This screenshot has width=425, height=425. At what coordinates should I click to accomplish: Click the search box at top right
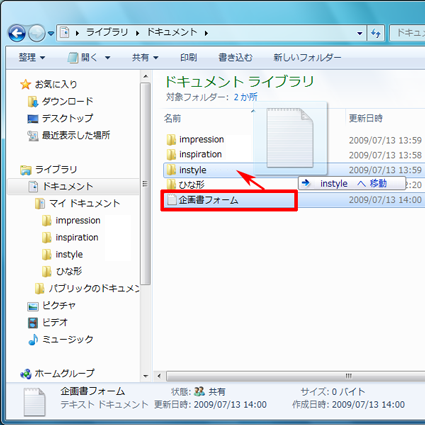click(407, 33)
